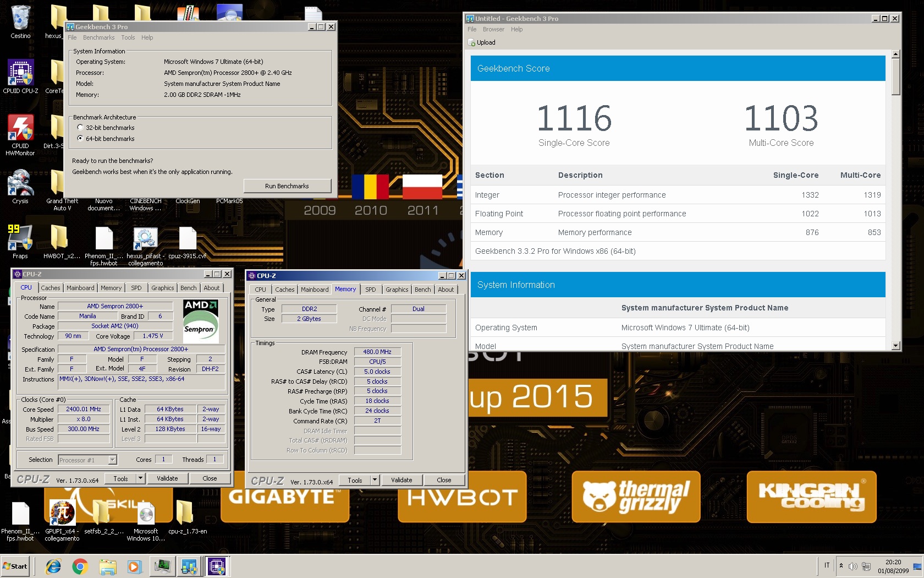The width and height of the screenshot is (924, 578).
Task: Open the Benchmarks menu in Geekbench
Action: tap(98, 37)
